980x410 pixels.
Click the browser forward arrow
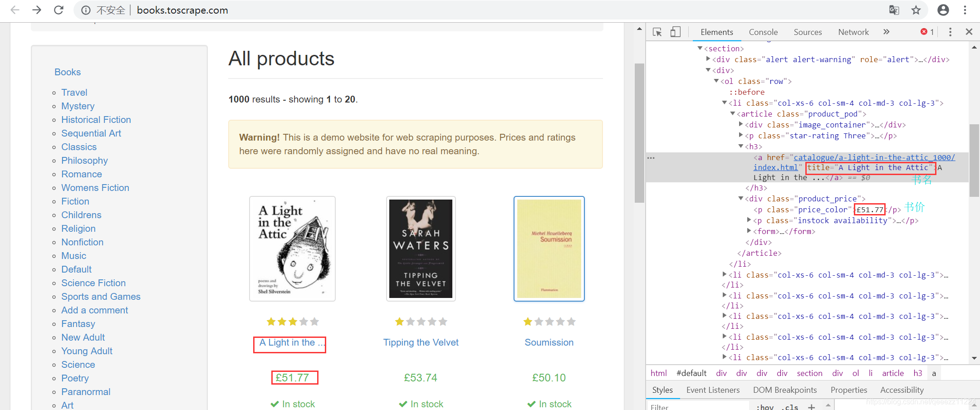(37, 10)
